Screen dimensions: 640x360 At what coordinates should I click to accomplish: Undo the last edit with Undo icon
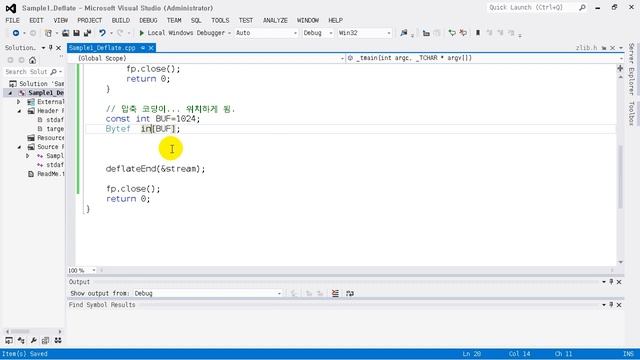[x=102, y=33]
